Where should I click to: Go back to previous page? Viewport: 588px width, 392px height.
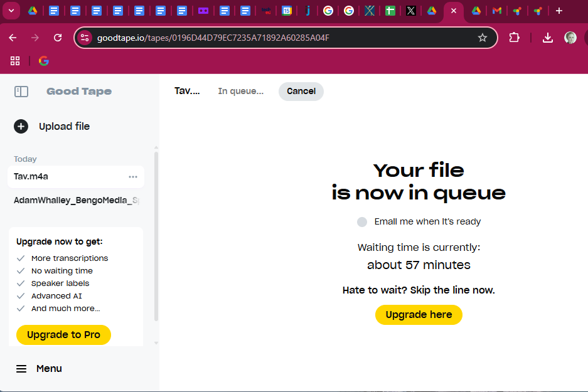13,38
